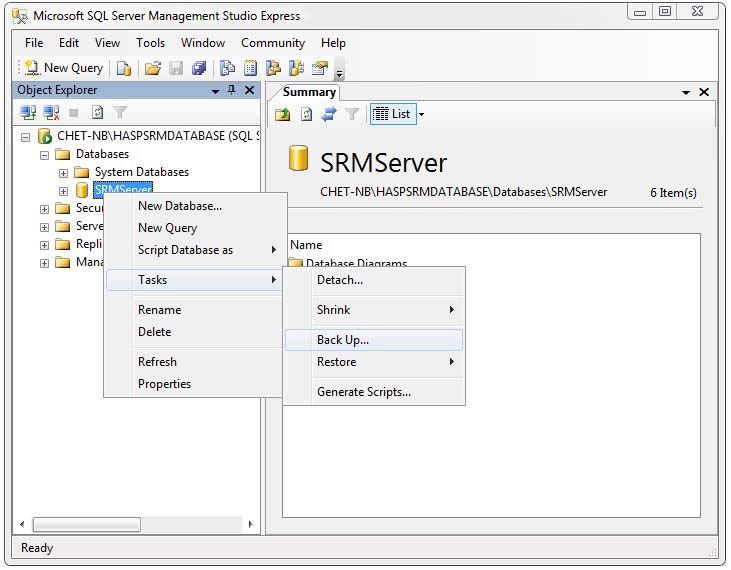The image size is (731, 570).
Task: Open the Shrink submenu
Action: (374, 310)
